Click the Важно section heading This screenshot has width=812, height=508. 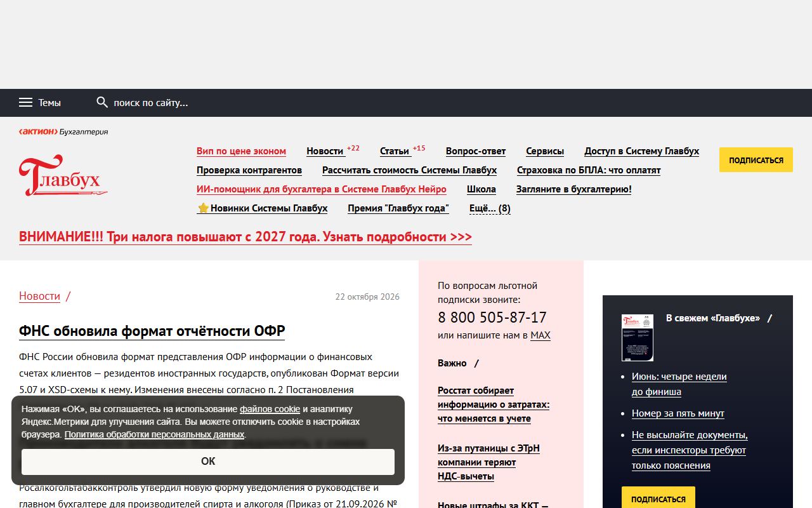(x=452, y=363)
